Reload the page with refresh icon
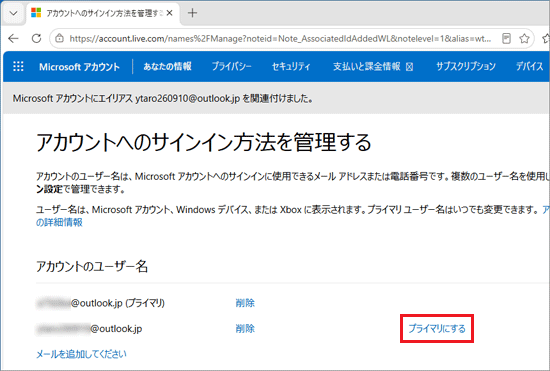The height and width of the screenshot is (371, 550). (x=36, y=38)
